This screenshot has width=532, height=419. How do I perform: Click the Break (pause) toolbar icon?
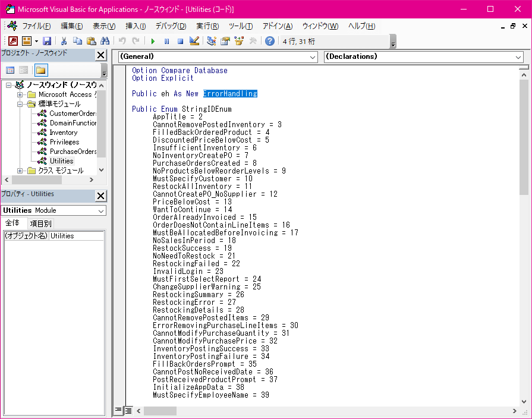point(166,41)
